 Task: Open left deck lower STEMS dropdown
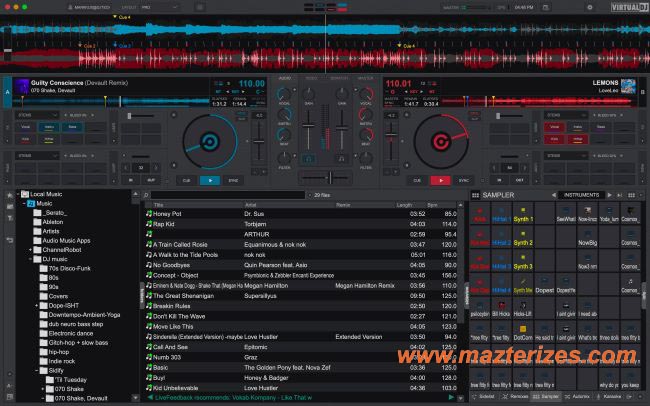[37, 156]
